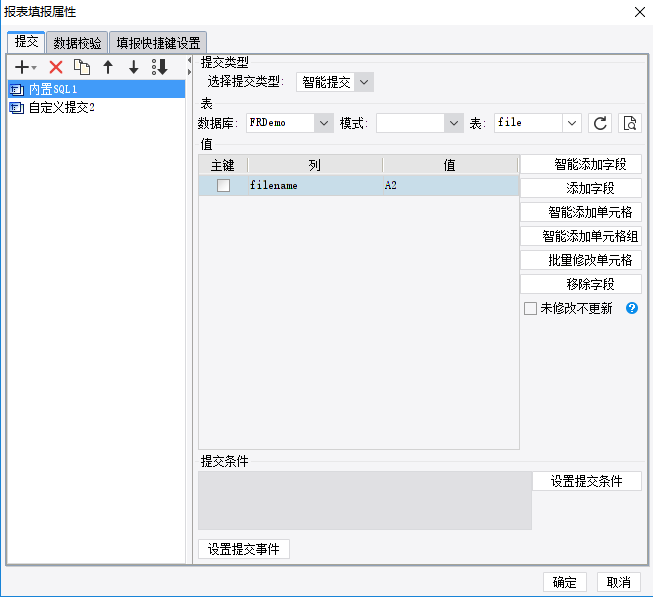
Task: Cancel dialog with 取消 button
Action: click(618, 582)
